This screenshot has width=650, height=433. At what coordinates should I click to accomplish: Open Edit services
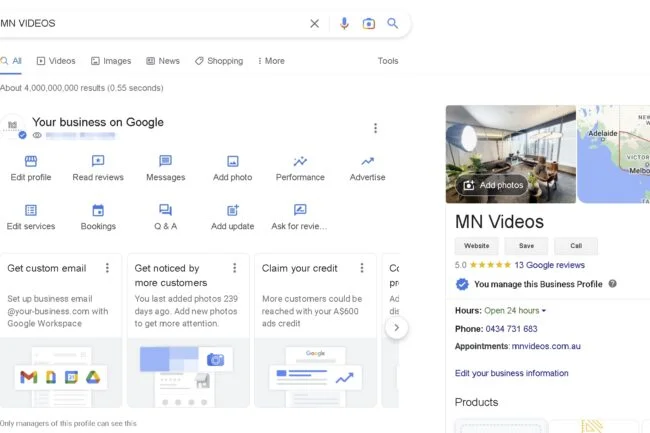coord(31,218)
